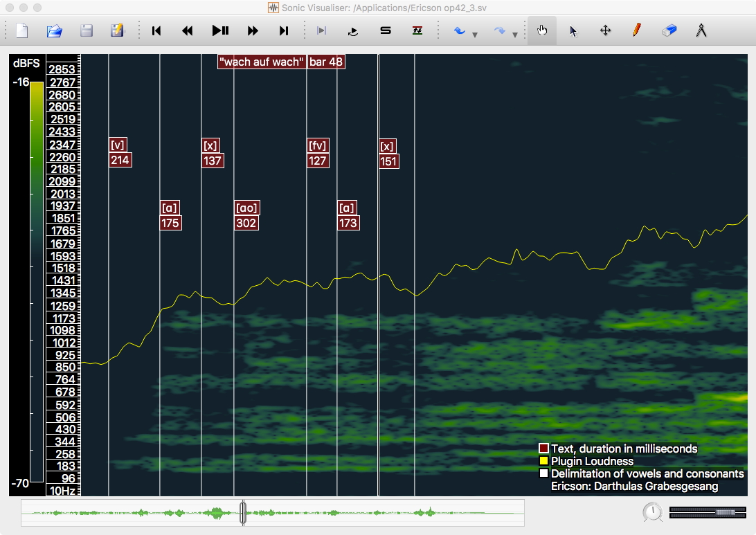This screenshot has width=756, height=535.
Task: Choose the Select arrow tool
Action: 573,31
